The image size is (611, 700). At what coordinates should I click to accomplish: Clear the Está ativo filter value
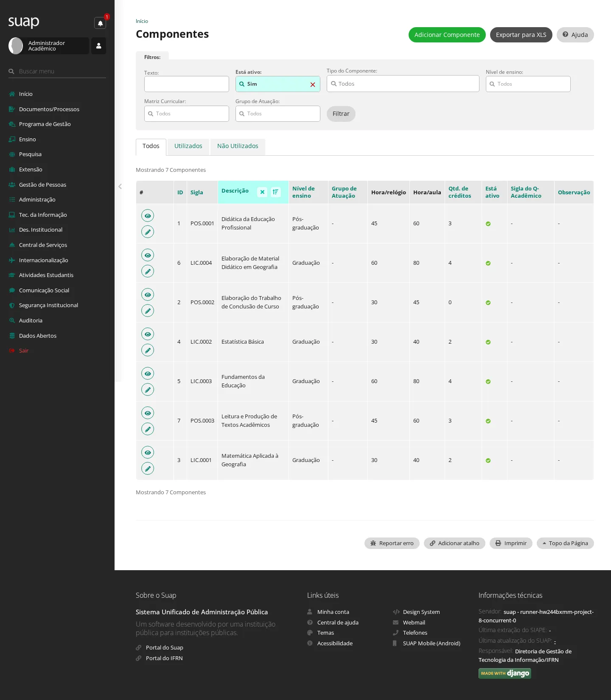pos(313,84)
